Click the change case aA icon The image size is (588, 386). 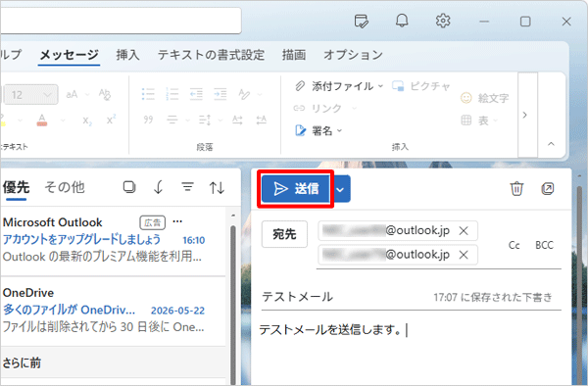72,94
